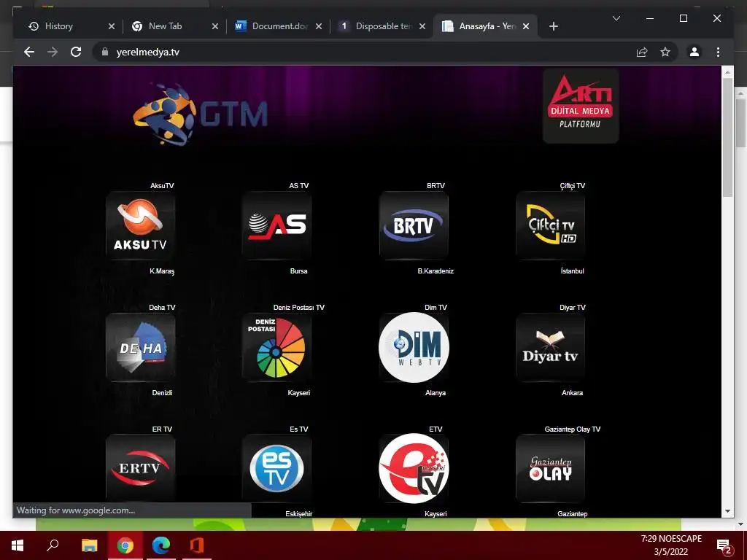Open the Gaziantep Olay TV logo
747x560 pixels.
pyautogui.click(x=550, y=468)
